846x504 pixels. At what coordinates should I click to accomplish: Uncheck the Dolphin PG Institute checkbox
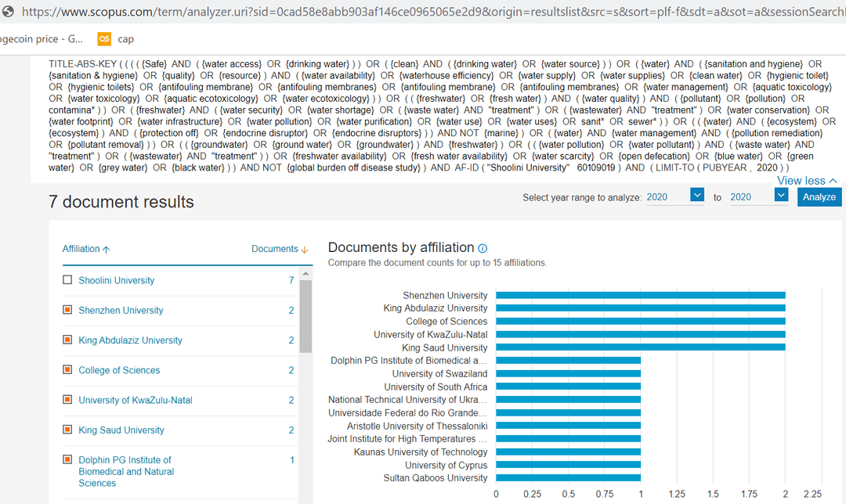[x=67, y=459]
